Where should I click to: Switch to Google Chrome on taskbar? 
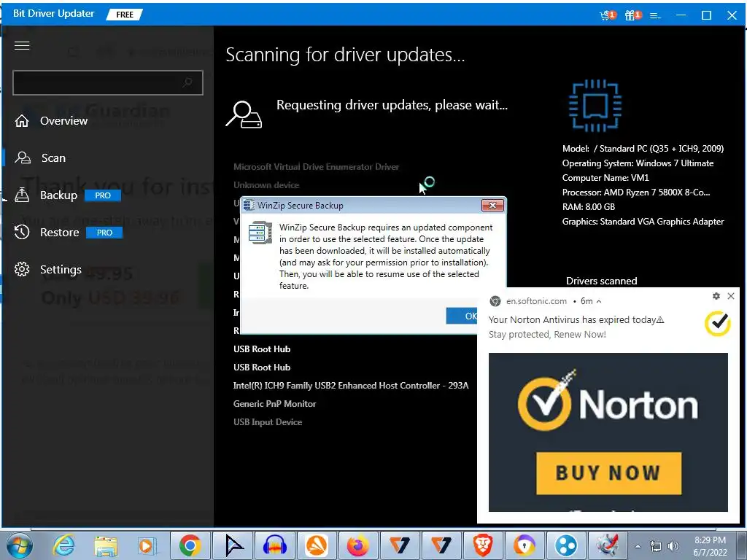[190, 545]
